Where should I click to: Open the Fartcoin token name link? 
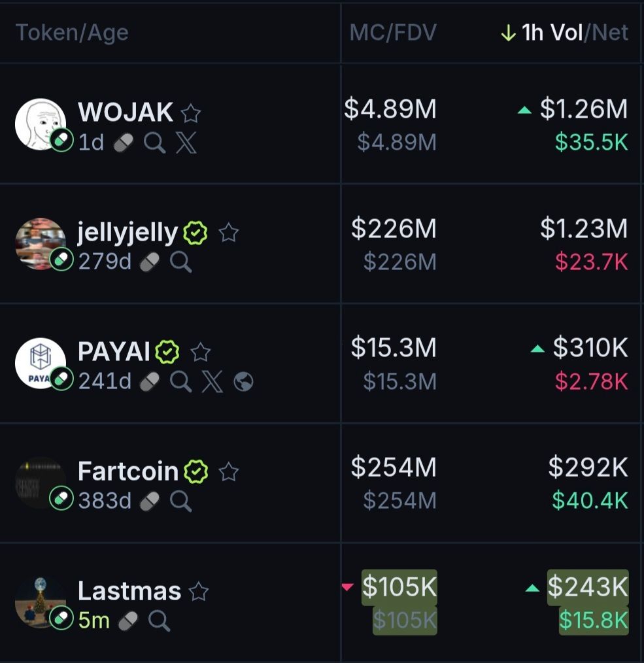128,471
